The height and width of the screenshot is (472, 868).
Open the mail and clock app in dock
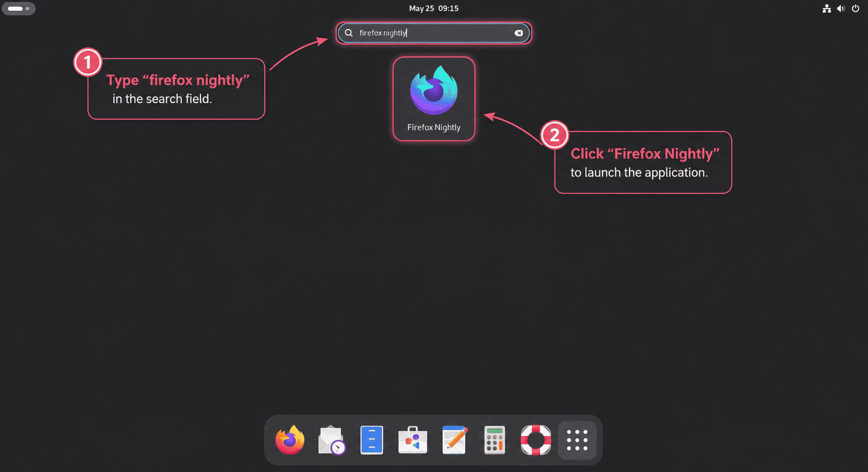tap(331, 440)
